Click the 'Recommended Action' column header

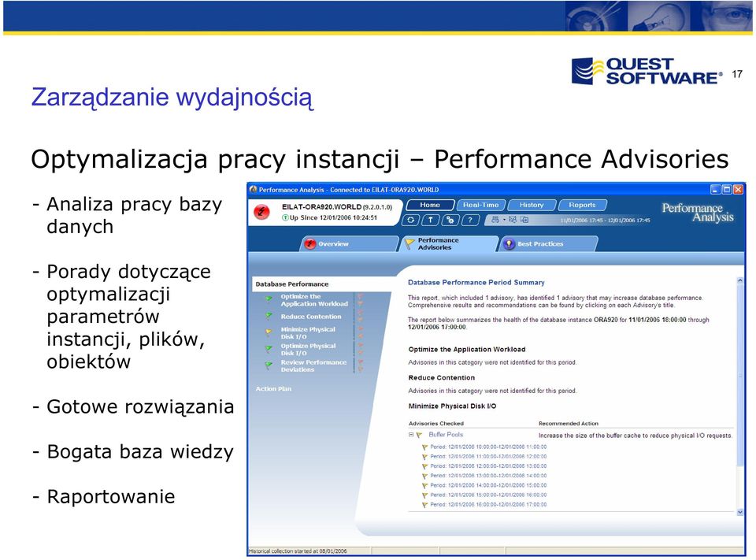pyautogui.click(x=568, y=424)
